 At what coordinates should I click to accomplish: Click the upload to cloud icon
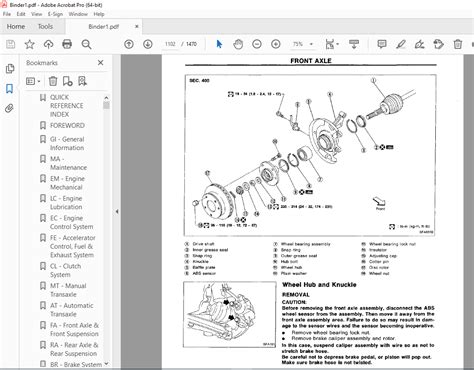[48, 44]
